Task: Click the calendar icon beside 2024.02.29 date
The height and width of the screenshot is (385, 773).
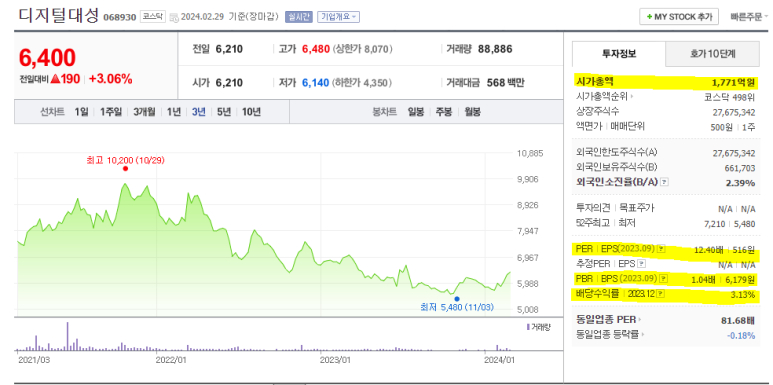Action: [174, 18]
